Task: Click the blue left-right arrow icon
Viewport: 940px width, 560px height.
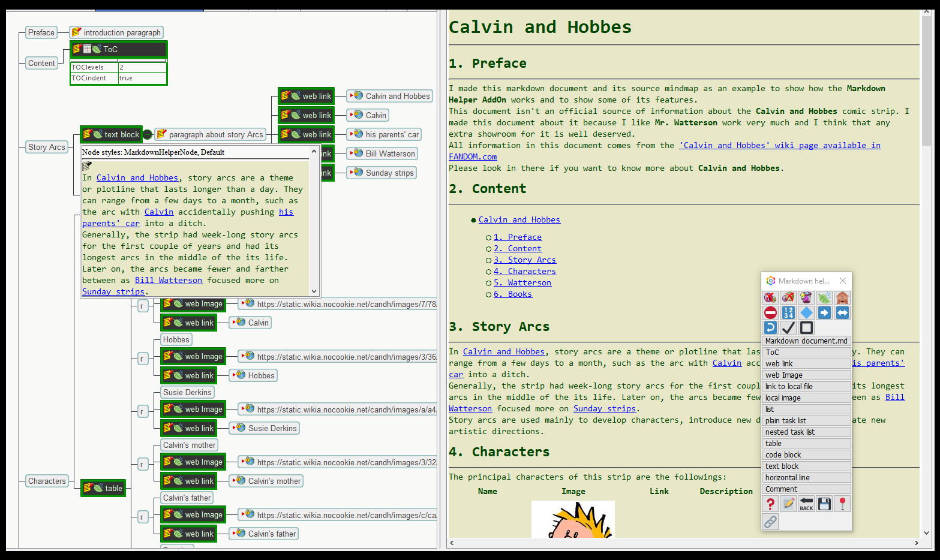Action: click(x=842, y=312)
